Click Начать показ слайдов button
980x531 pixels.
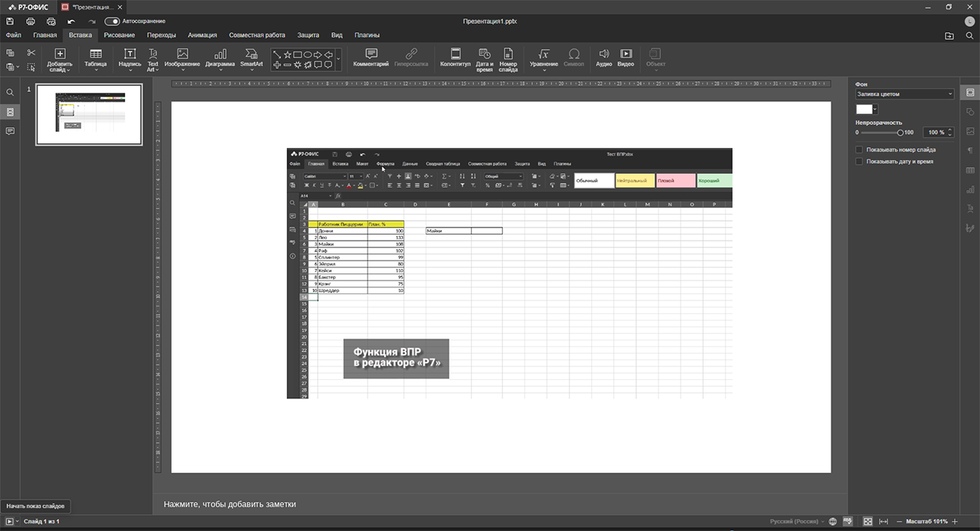[9, 521]
